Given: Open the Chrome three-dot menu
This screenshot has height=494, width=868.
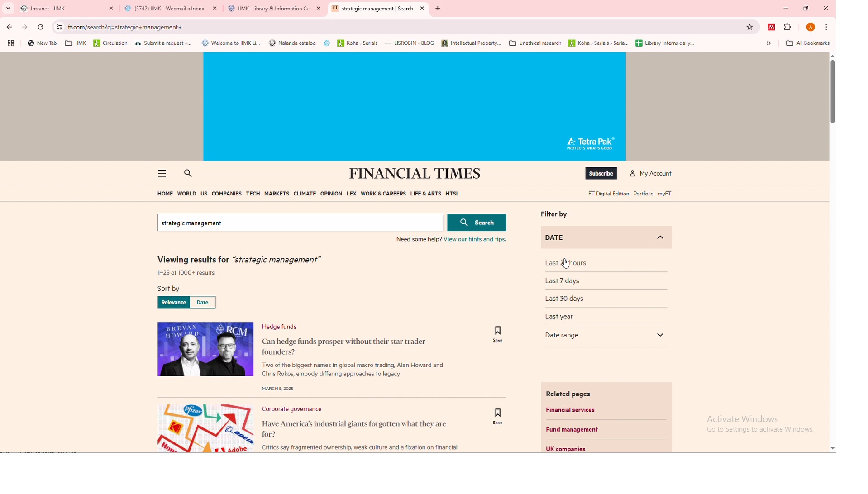Looking at the screenshot, I should point(827,27).
